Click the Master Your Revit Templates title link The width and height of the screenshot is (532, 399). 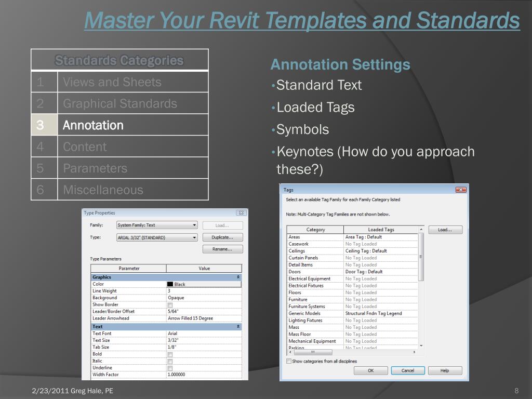click(302, 20)
